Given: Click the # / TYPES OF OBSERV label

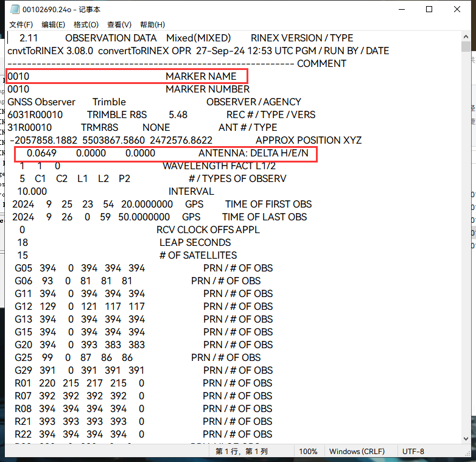Looking at the screenshot, I should point(237,178).
